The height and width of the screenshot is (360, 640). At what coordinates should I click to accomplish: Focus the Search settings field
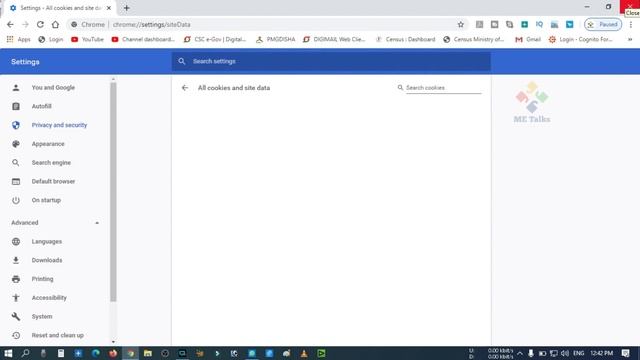tap(331, 61)
